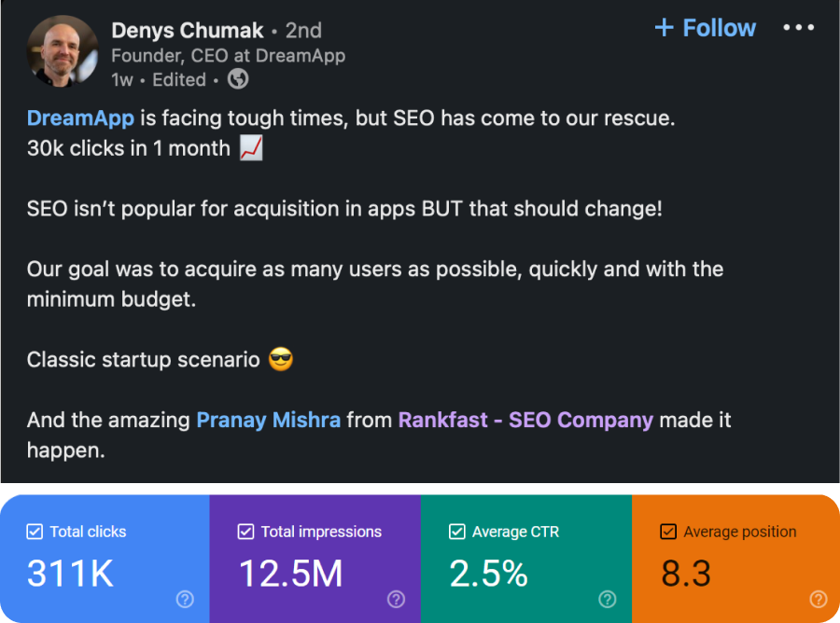Open Pranay Mishra's profile link
The height and width of the screenshot is (623, 840).
[x=268, y=420]
